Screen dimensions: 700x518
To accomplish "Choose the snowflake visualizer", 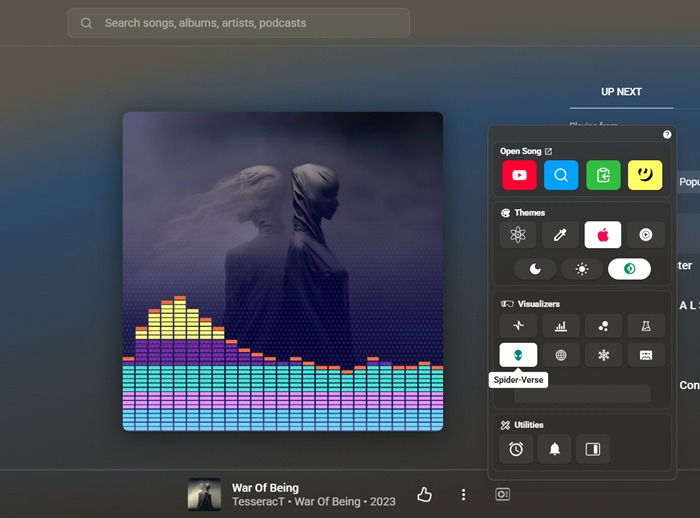I will point(603,355).
